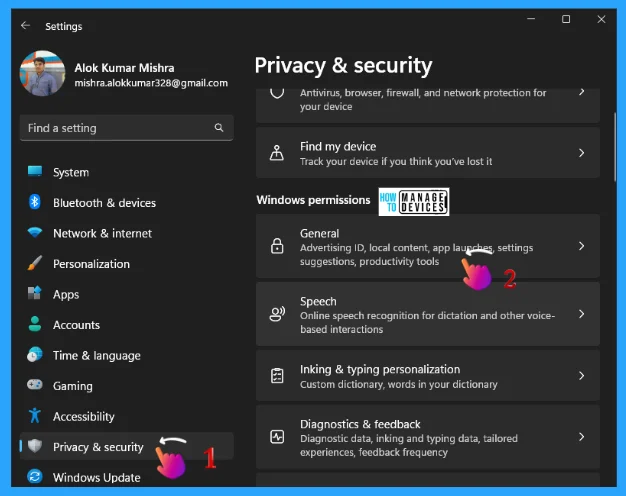626x496 pixels.
Task: Select Accounts in sidebar
Action: 76,325
